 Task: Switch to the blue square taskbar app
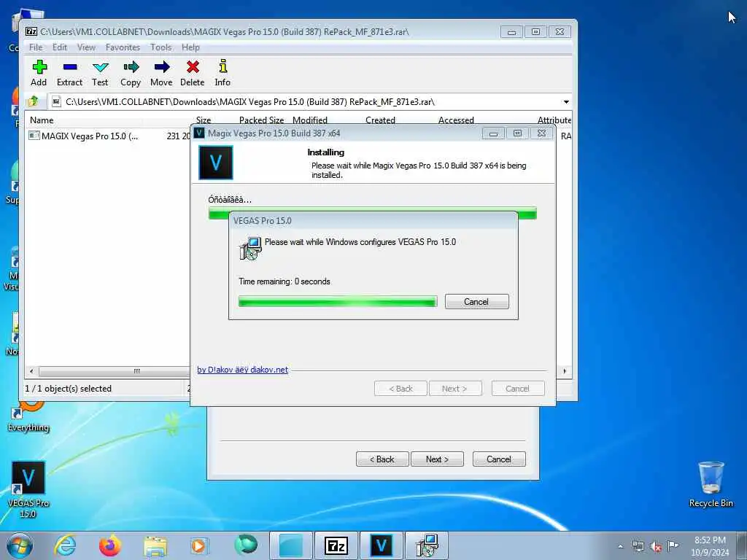tap(291, 545)
